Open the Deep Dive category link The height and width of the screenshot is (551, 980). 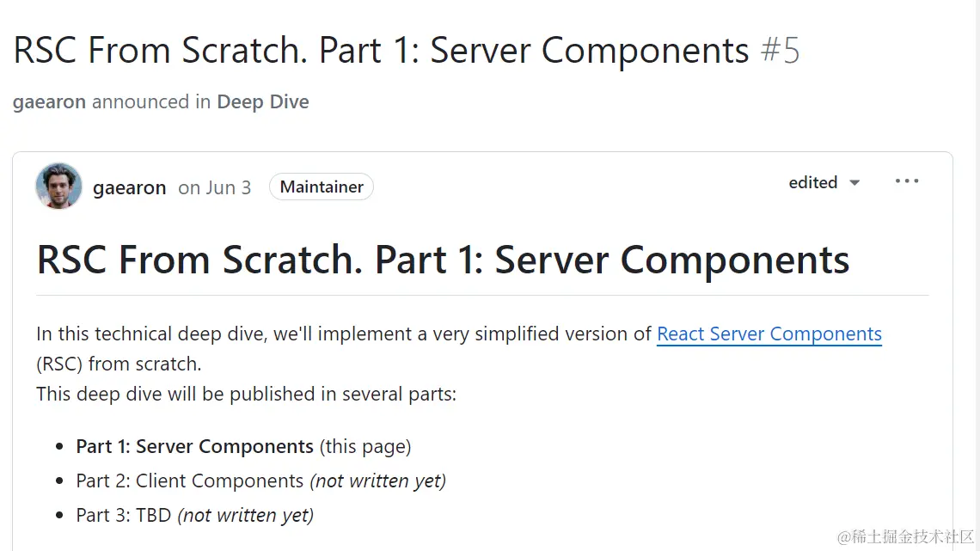point(262,101)
